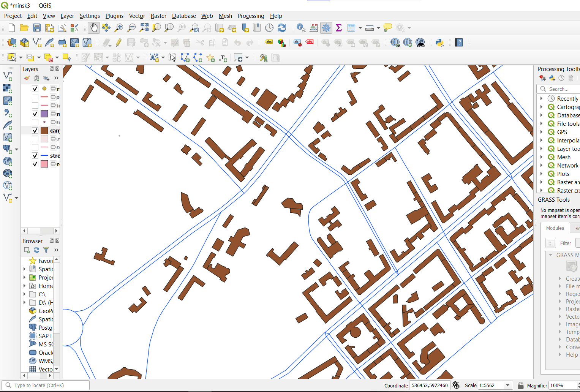Hide the streets layer

click(x=35, y=155)
